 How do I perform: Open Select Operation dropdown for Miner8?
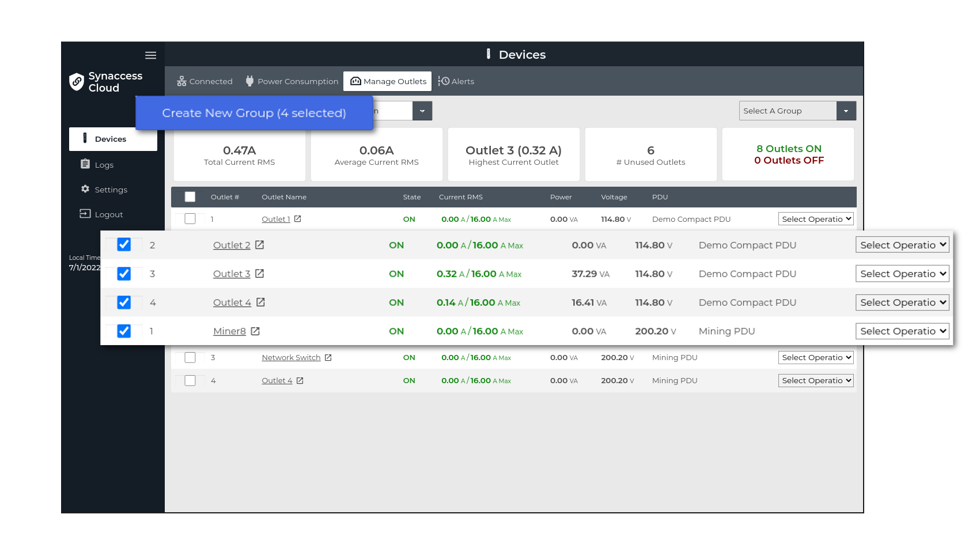pyautogui.click(x=902, y=331)
